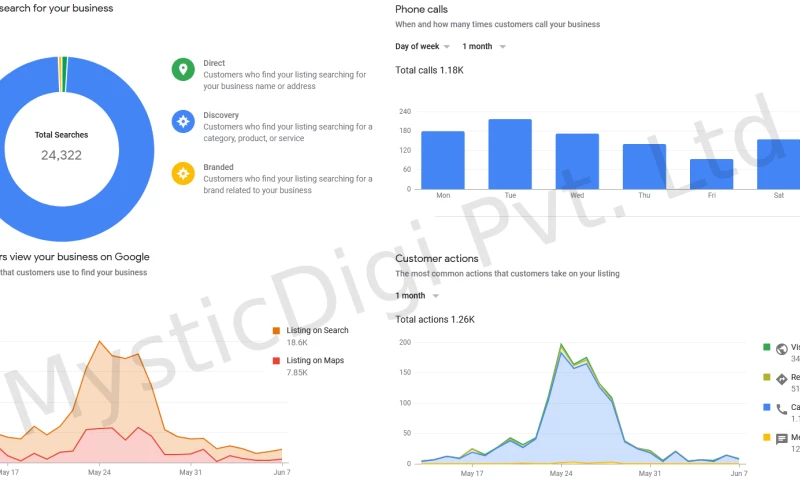Click the yellow messages legend swatch
Viewport: 800px width, 480px height.
pyautogui.click(x=766, y=437)
